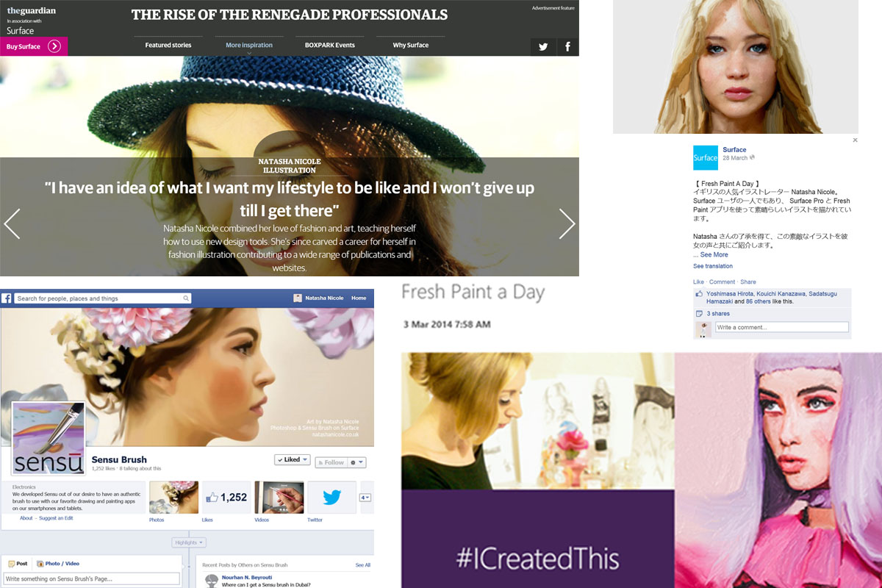Click the Follow button on Sensu Brush

click(x=331, y=462)
